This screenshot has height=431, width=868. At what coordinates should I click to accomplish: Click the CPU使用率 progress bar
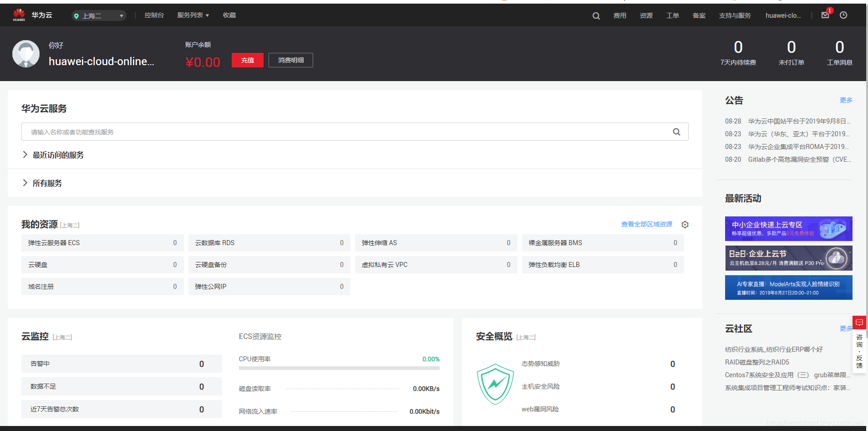[x=339, y=368]
